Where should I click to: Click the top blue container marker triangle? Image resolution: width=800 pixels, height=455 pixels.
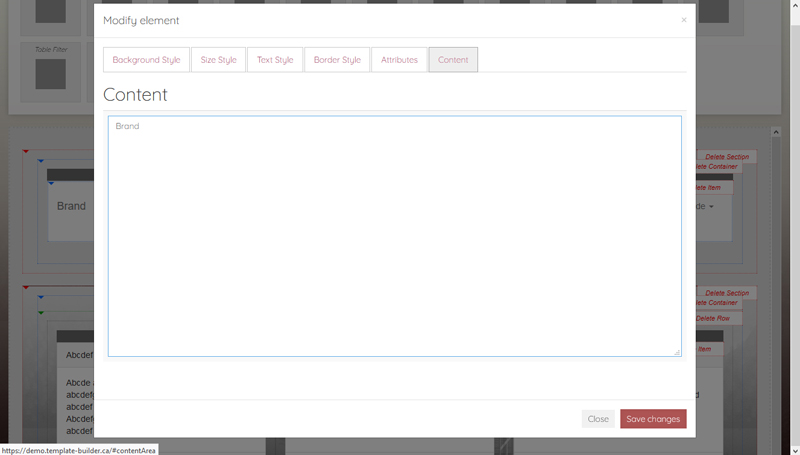click(41, 161)
